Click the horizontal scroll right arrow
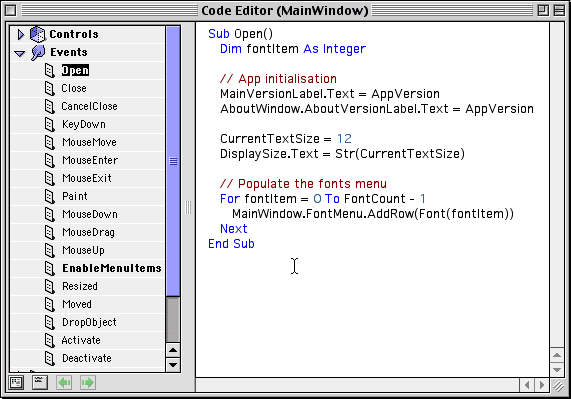The width and height of the screenshot is (571, 399). [542, 385]
